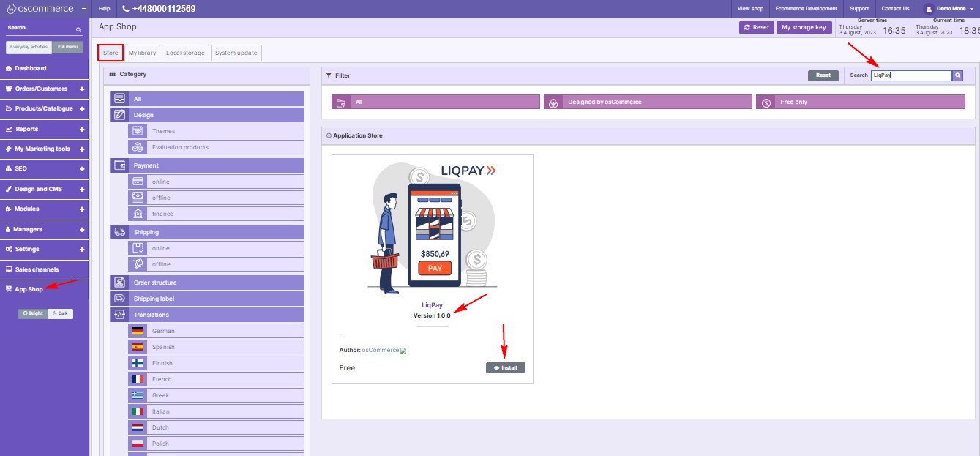Viewport: 980px width, 456px height.
Task: Expand Products/Catalogue menu
Action: click(82, 109)
